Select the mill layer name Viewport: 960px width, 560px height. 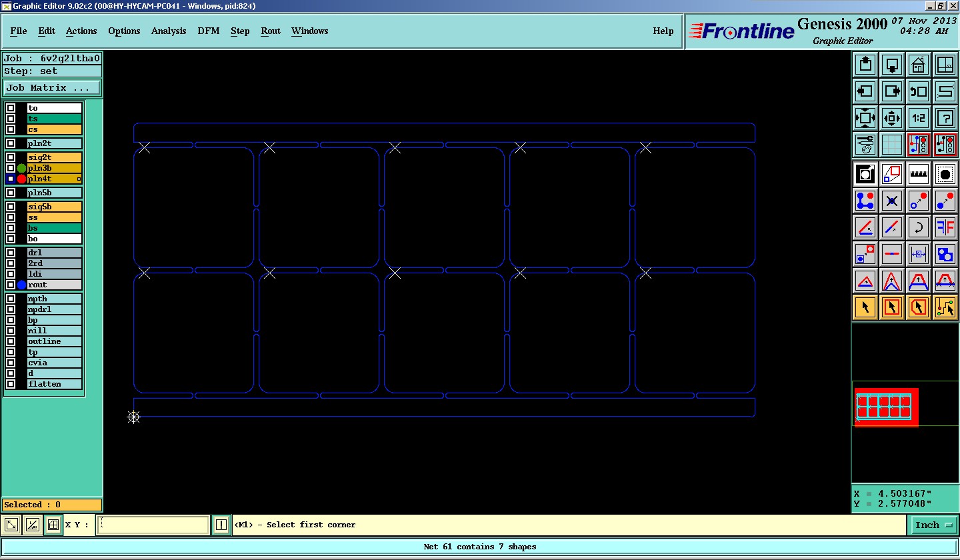click(x=55, y=331)
